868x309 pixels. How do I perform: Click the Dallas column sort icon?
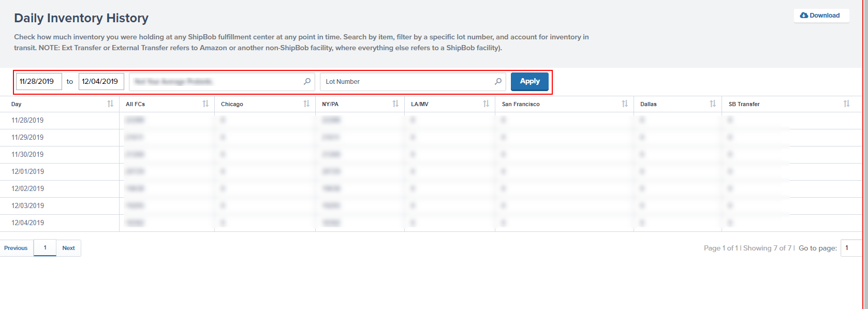tap(713, 104)
